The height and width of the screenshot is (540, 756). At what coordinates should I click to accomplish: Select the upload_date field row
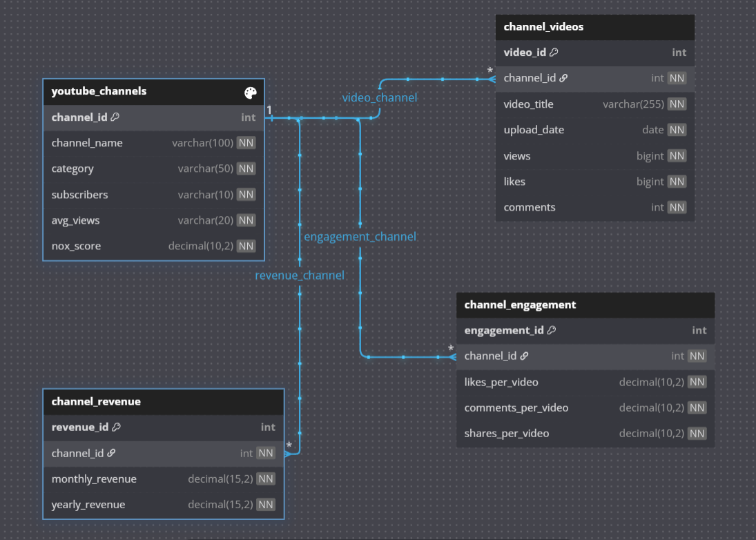click(595, 131)
